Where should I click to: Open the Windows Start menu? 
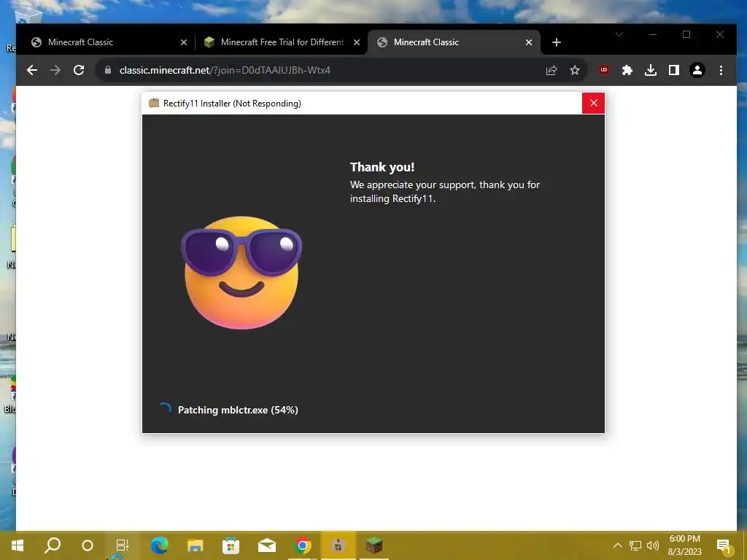click(x=18, y=545)
